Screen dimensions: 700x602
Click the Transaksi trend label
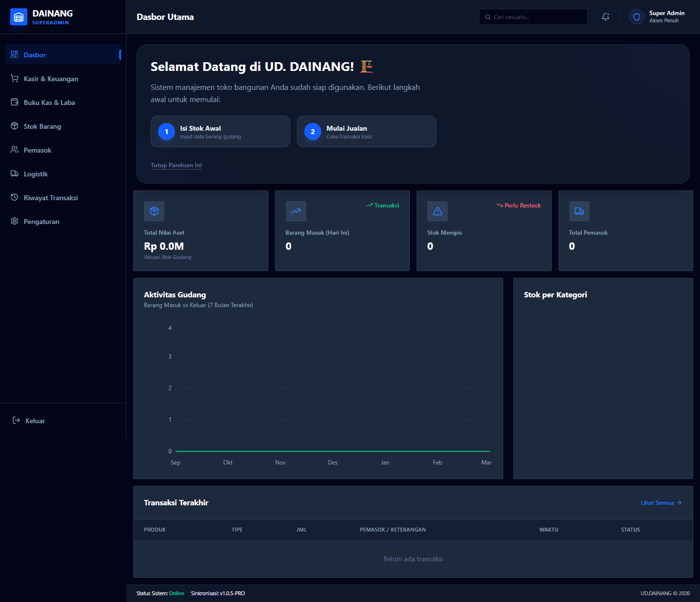click(383, 206)
